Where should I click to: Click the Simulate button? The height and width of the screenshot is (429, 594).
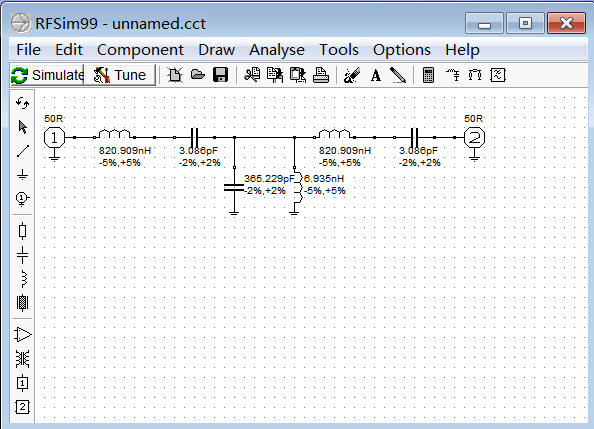point(47,75)
